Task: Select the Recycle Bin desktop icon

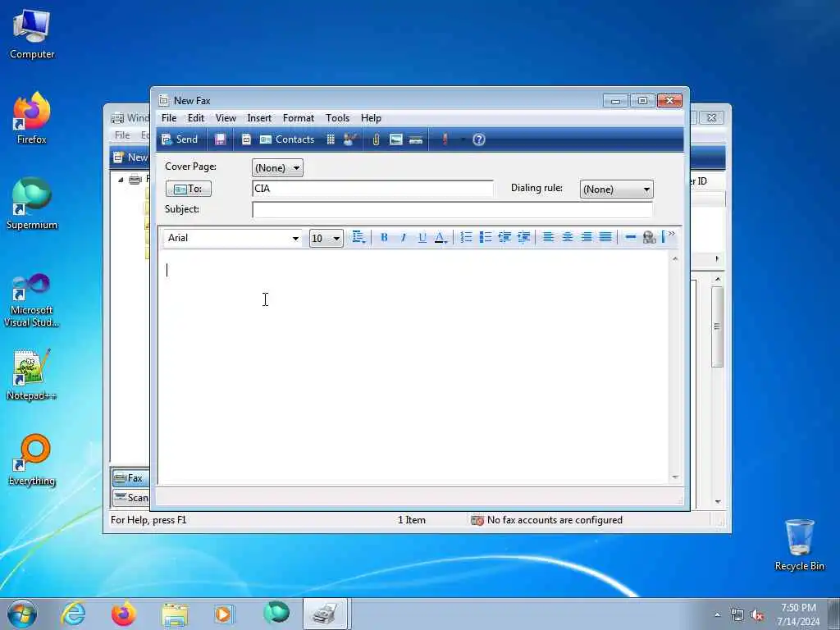Action: 799,546
